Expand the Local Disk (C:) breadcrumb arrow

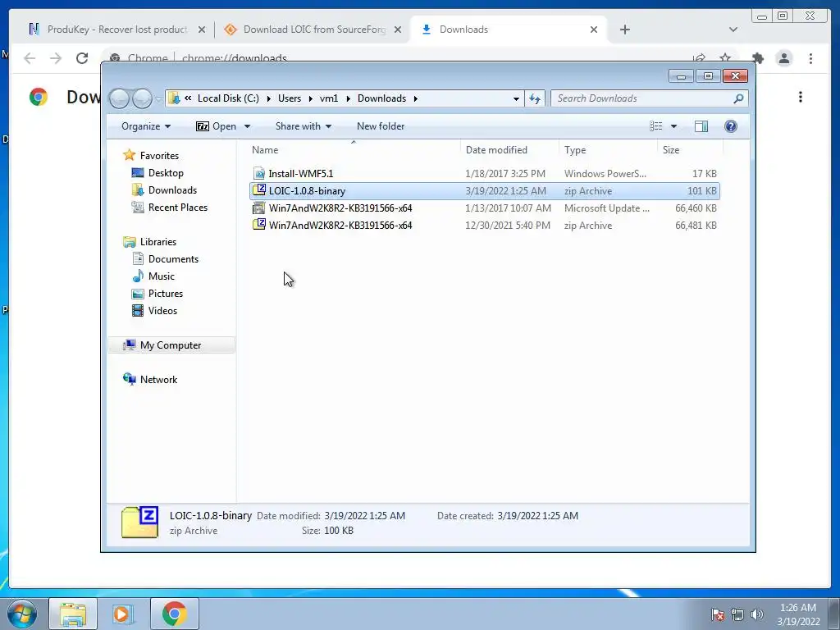coord(269,98)
